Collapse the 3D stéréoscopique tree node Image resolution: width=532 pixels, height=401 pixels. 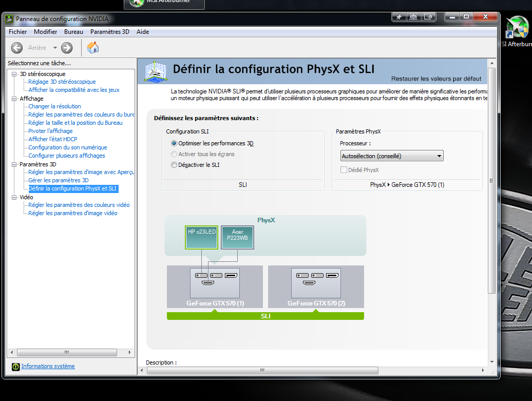click(14, 74)
